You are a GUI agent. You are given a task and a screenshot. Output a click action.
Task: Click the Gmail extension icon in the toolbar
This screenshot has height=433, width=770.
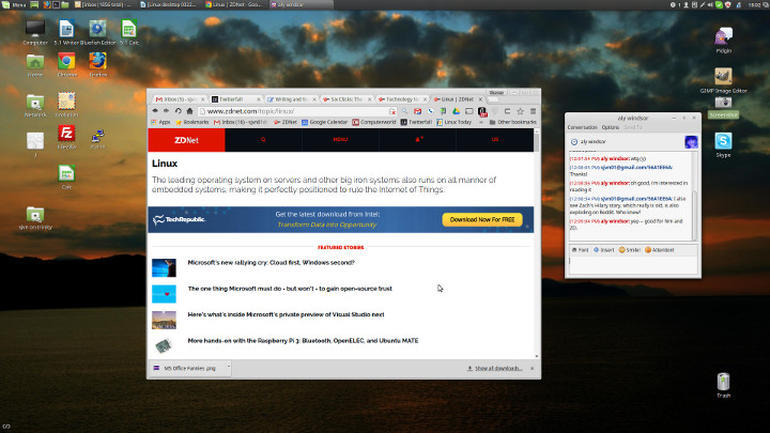click(417, 111)
